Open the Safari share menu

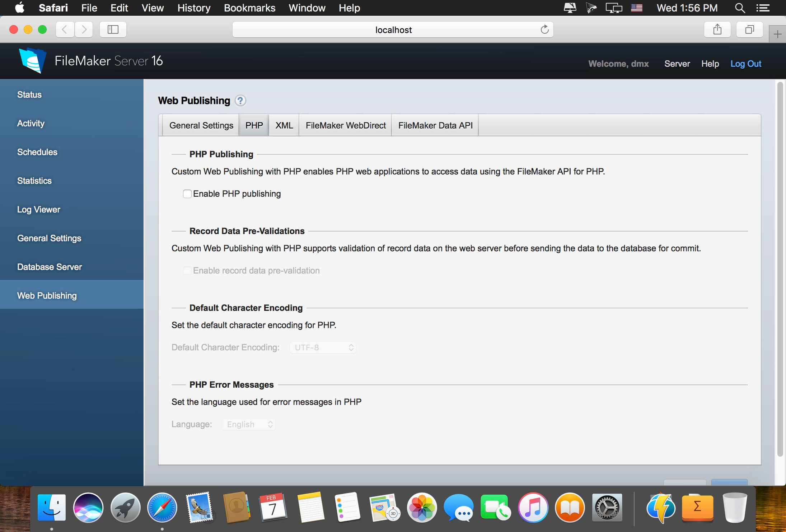pos(717,29)
